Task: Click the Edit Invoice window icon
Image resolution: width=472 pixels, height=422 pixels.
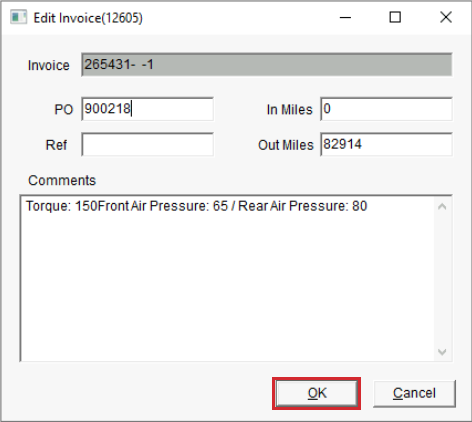Action: click(x=18, y=17)
